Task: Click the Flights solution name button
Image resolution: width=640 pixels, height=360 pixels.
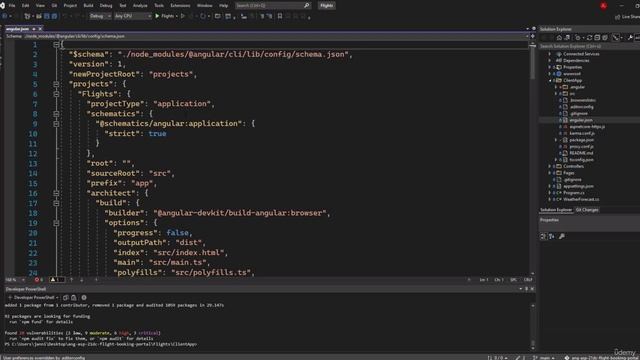Action: click(327, 6)
